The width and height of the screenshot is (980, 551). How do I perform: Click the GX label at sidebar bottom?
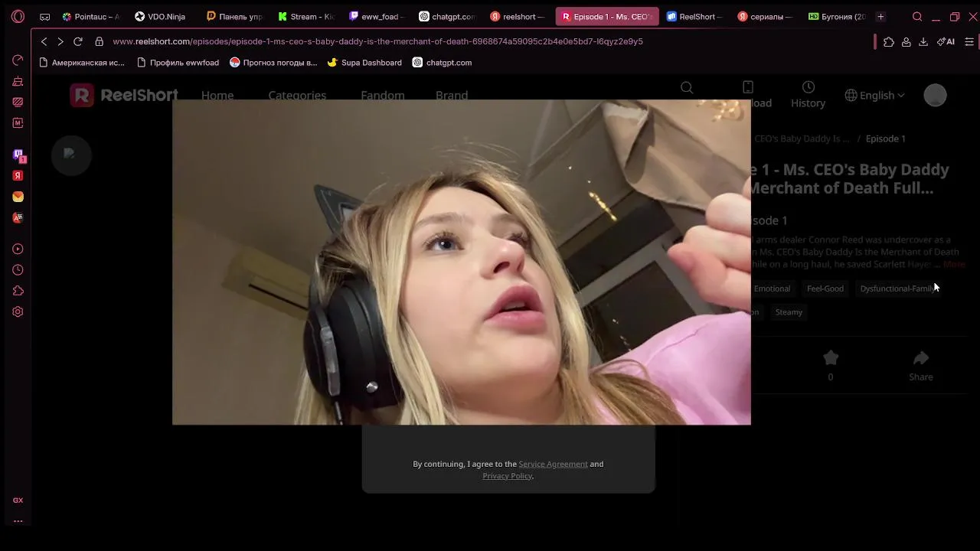[18, 500]
